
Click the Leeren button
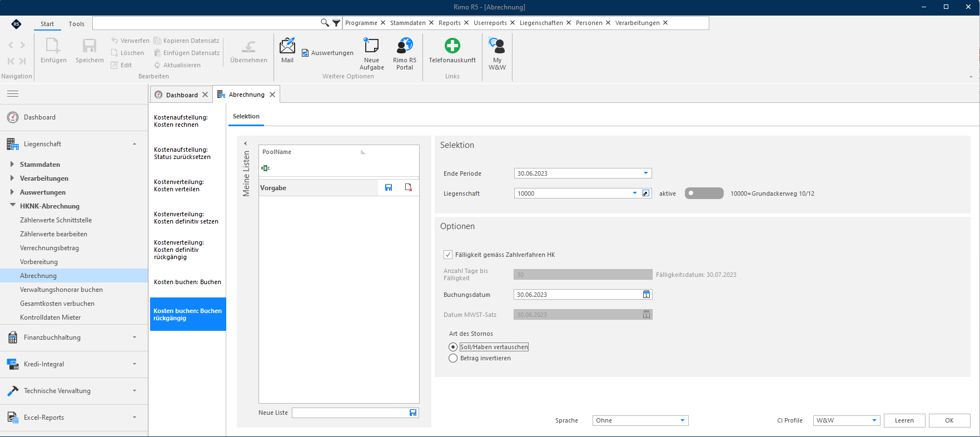904,420
